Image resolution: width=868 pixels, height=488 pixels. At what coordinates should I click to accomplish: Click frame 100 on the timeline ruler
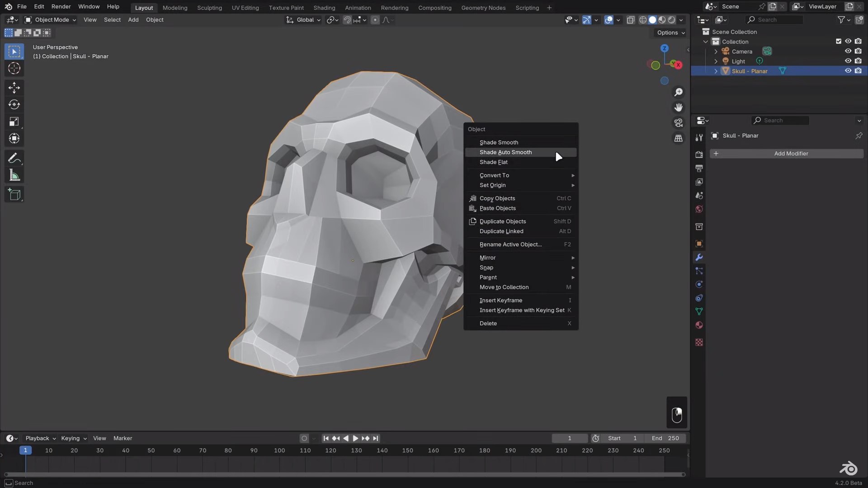279,450
